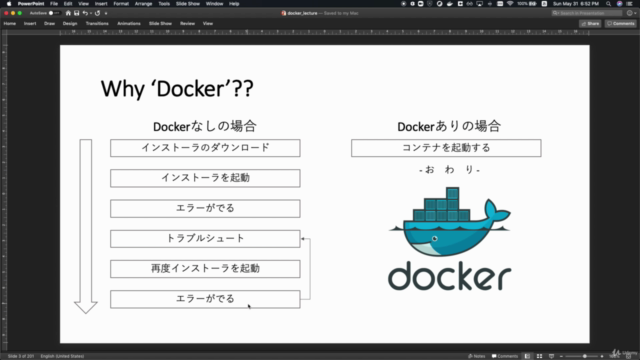Switch to the Review ribbon tab
Screen dimensions: 640x360
187,24
